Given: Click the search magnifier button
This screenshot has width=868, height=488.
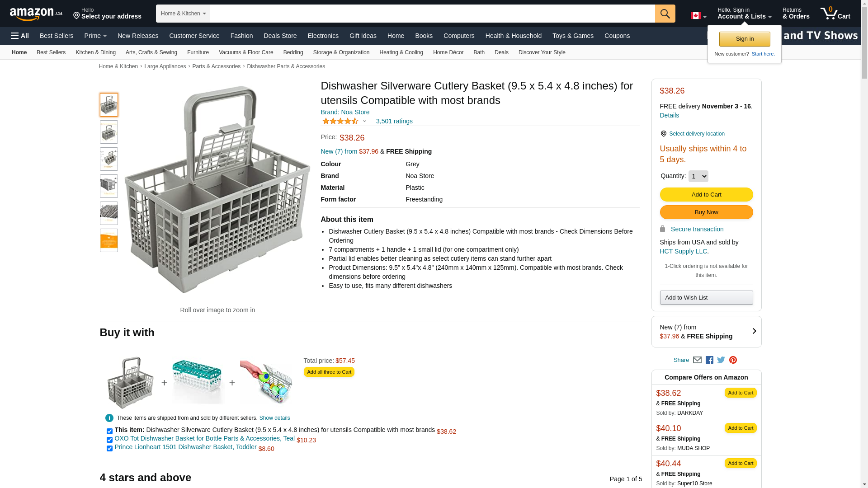Looking at the screenshot, I should [x=665, y=14].
